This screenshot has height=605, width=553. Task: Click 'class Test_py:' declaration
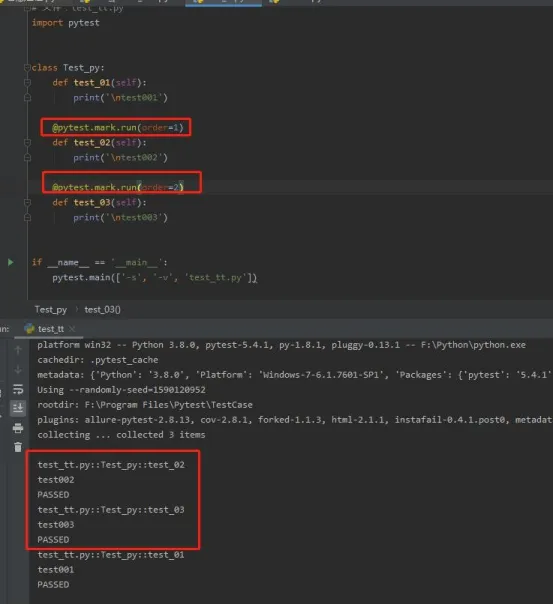[x=68, y=68]
